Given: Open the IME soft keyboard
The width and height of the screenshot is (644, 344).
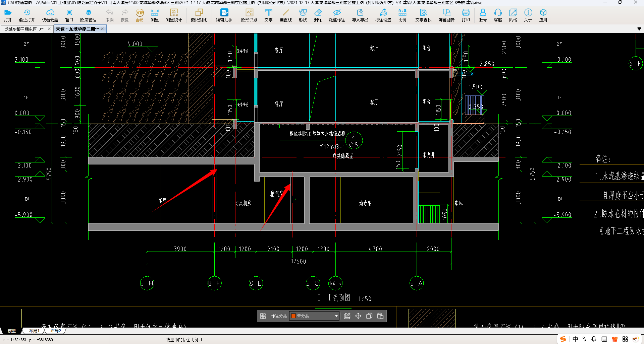Looking at the screenshot, I should pyautogui.click(x=604, y=339).
